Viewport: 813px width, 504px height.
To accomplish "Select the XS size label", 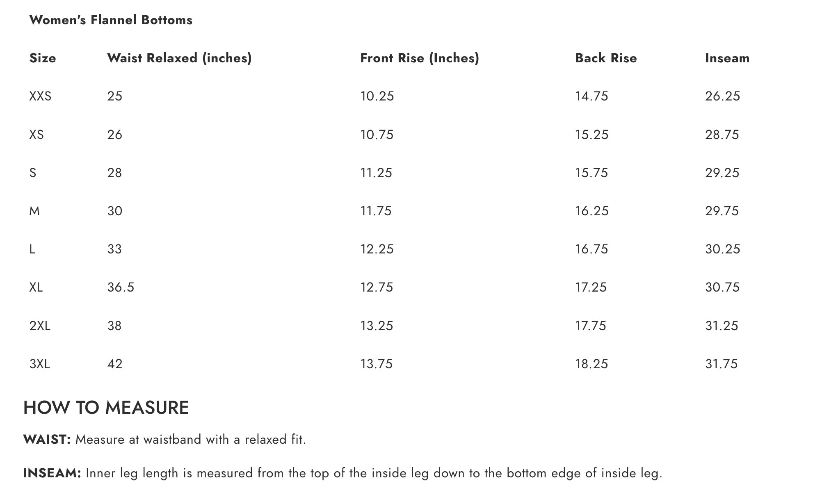I will coord(37,135).
